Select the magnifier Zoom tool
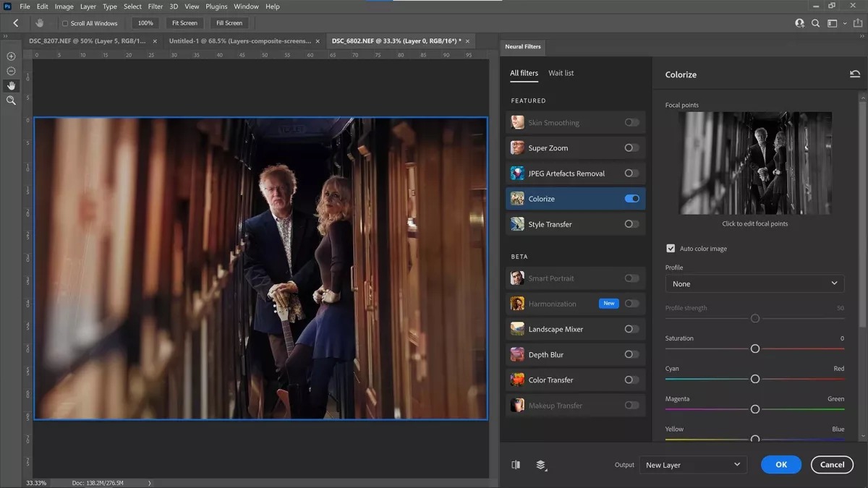 click(x=11, y=100)
